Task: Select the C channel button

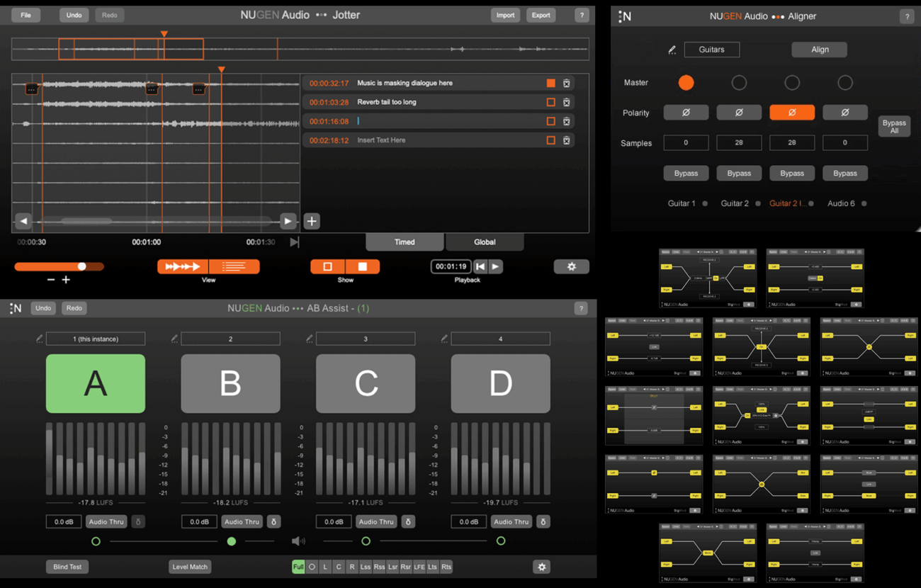Action: click(339, 567)
